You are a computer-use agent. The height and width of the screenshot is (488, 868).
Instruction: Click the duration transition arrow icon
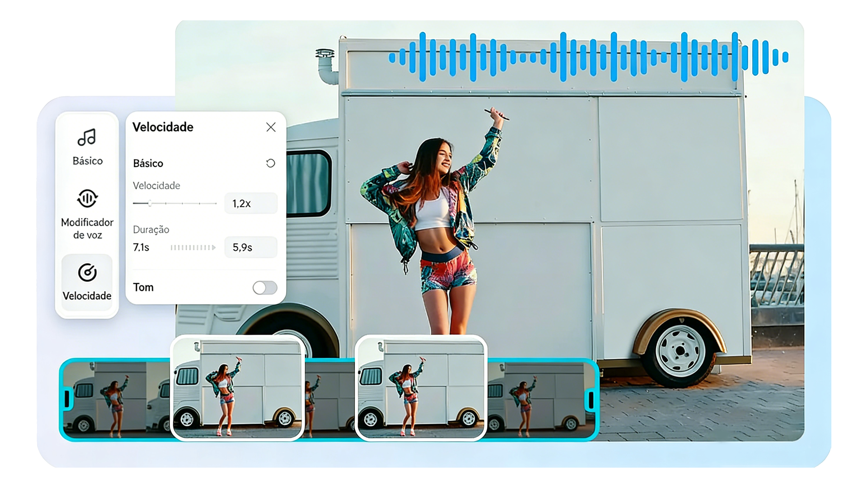click(192, 248)
